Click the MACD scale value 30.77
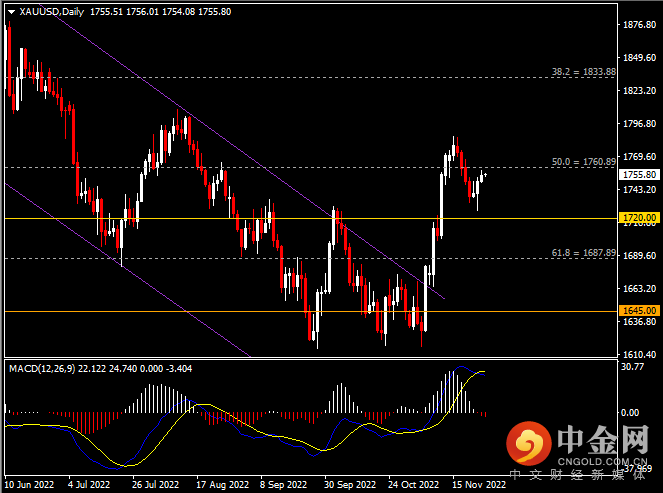663x493 pixels. (x=632, y=368)
